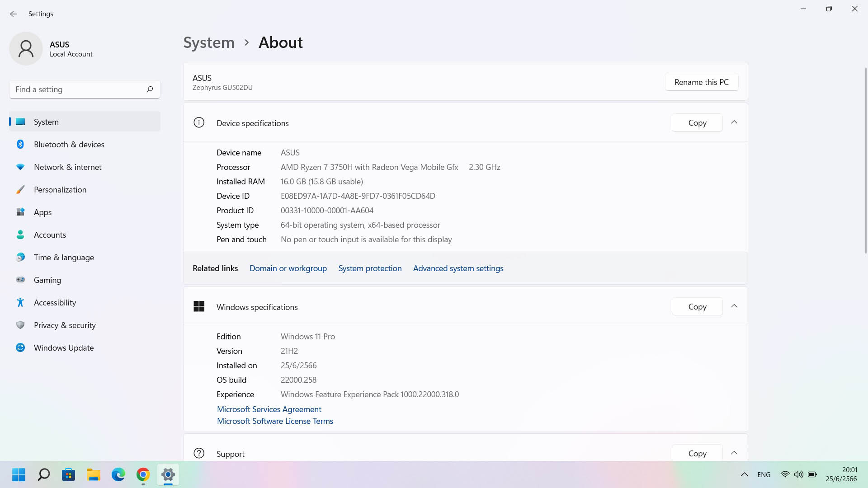Open Personalization settings

[85, 189]
